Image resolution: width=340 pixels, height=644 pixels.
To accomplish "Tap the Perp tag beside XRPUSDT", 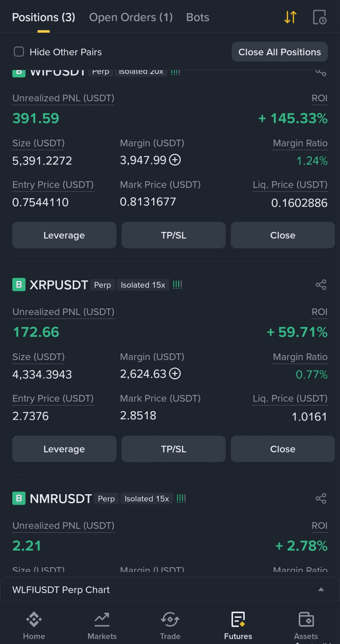I will [103, 285].
